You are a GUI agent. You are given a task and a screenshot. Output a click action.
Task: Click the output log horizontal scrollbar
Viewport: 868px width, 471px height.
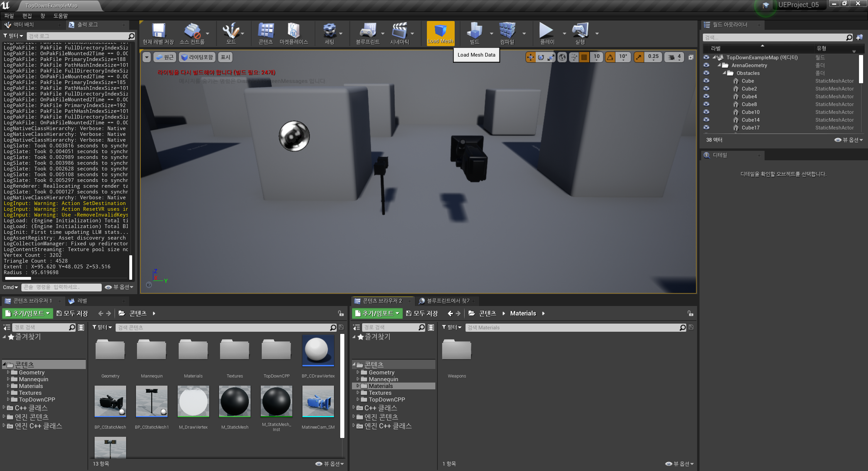coord(18,279)
